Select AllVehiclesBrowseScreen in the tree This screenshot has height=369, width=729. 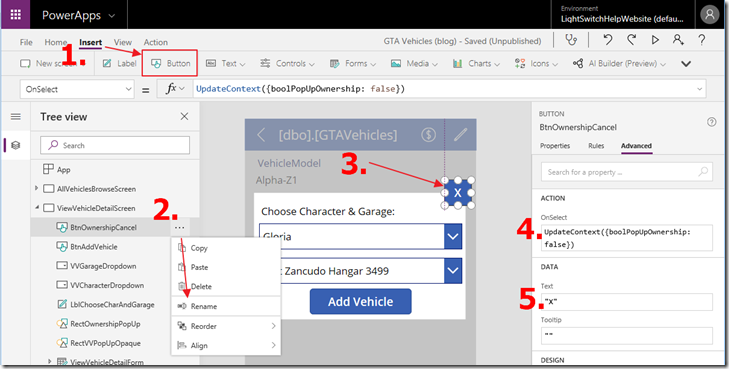[x=96, y=189]
